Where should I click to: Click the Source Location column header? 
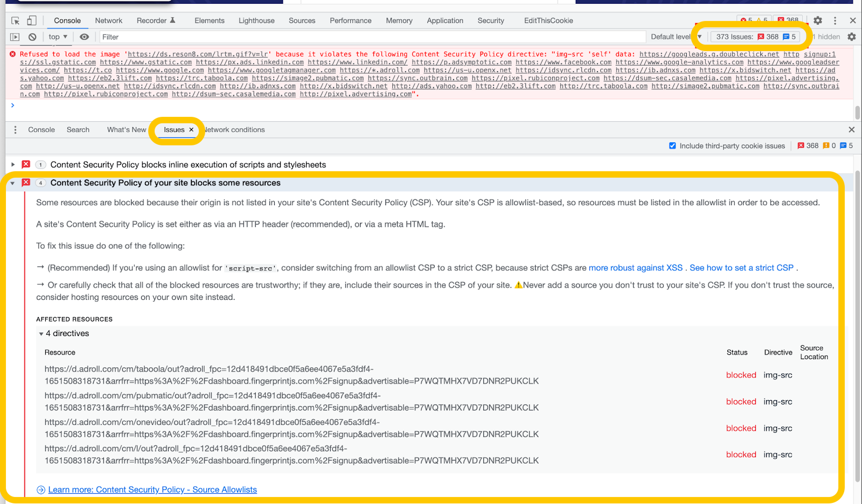[x=814, y=352]
